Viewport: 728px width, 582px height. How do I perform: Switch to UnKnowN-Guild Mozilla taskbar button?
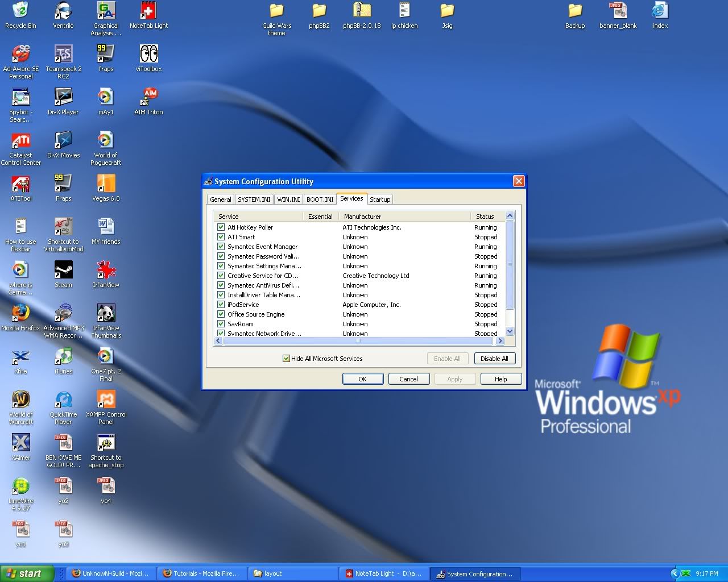[111, 574]
